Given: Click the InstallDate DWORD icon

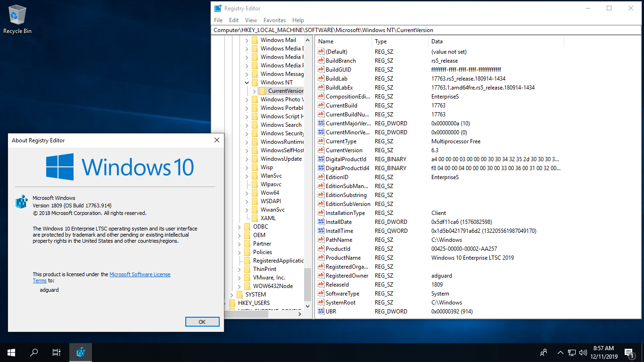Looking at the screenshot, I should 321,222.
